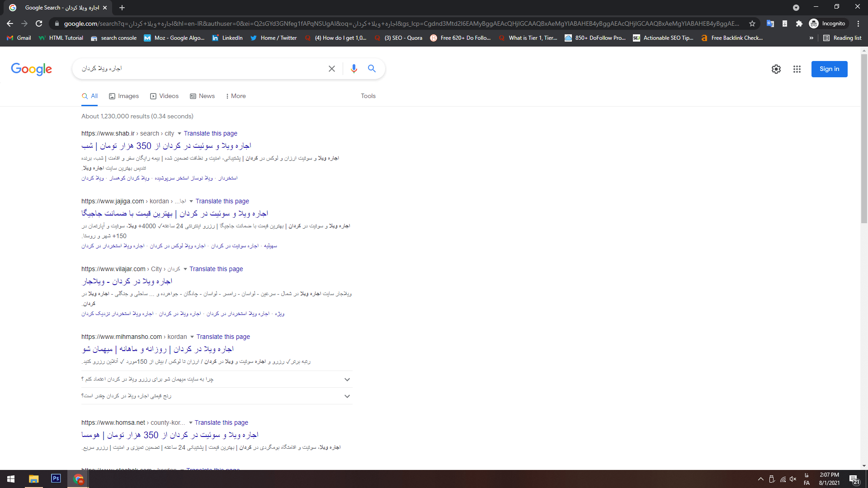This screenshot has width=868, height=488.
Task: Open the Extensions puzzle icon
Action: tap(799, 23)
